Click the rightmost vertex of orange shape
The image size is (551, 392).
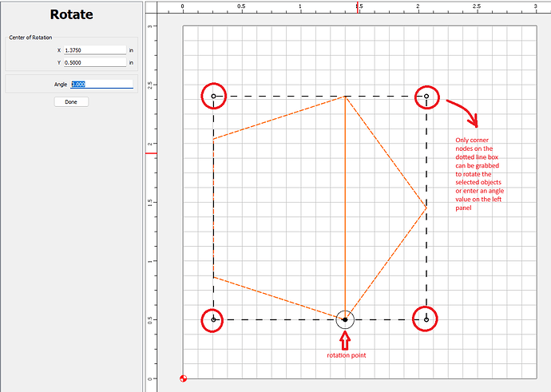point(426,208)
